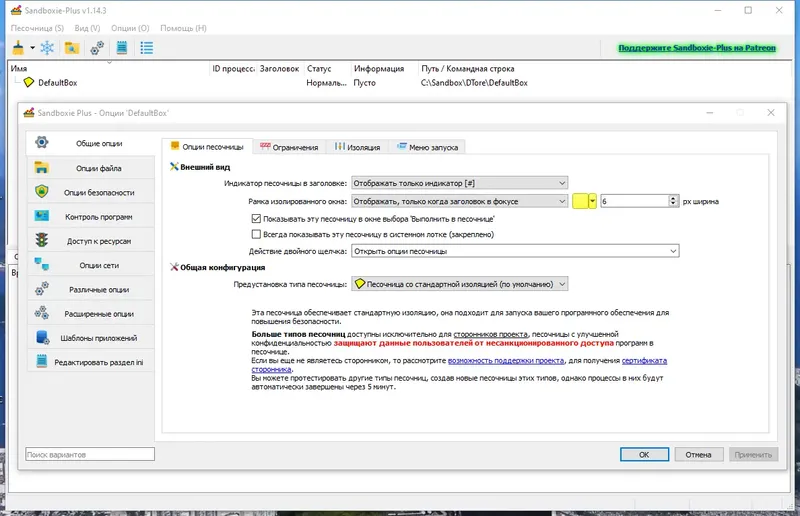Open global settings gears toolbar icon

pos(97,48)
